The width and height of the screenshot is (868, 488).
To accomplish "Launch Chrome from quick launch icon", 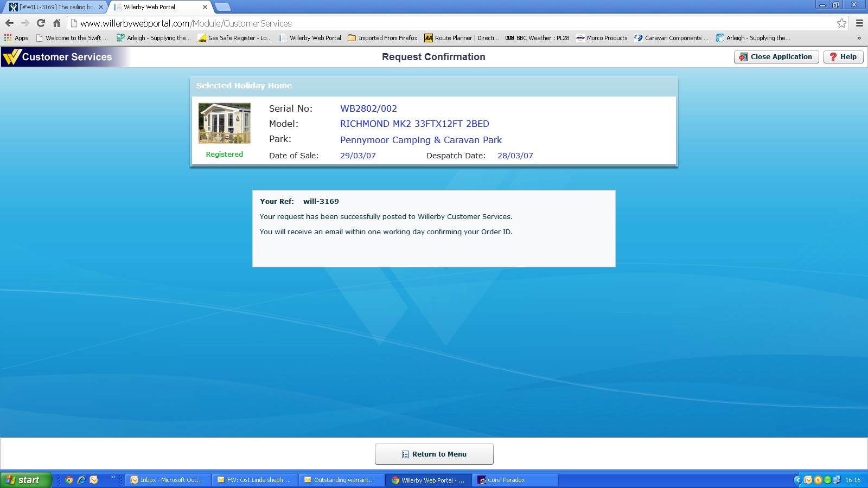I will [69, 480].
